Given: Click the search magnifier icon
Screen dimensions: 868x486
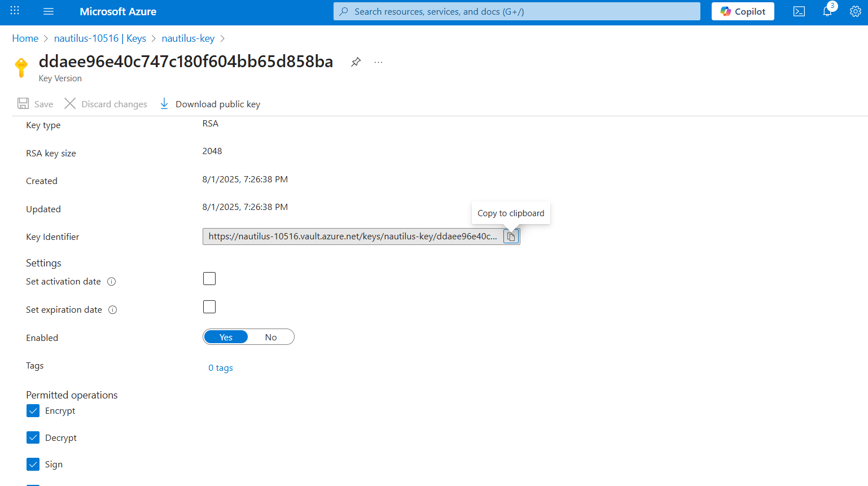Looking at the screenshot, I should [343, 11].
